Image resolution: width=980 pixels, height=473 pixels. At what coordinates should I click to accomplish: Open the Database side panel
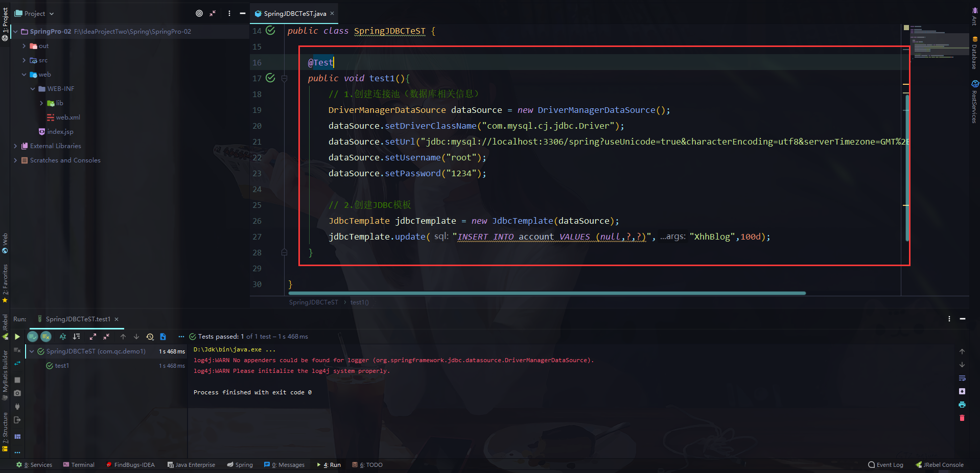(x=975, y=53)
